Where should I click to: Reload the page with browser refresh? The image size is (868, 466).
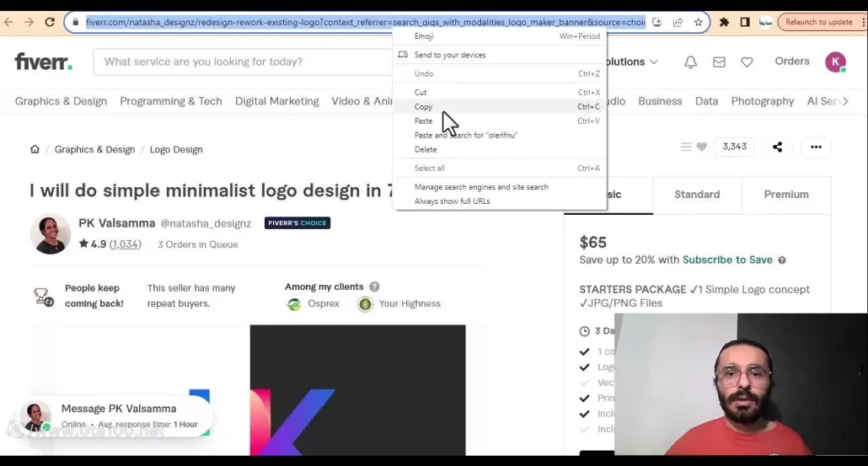(50, 22)
